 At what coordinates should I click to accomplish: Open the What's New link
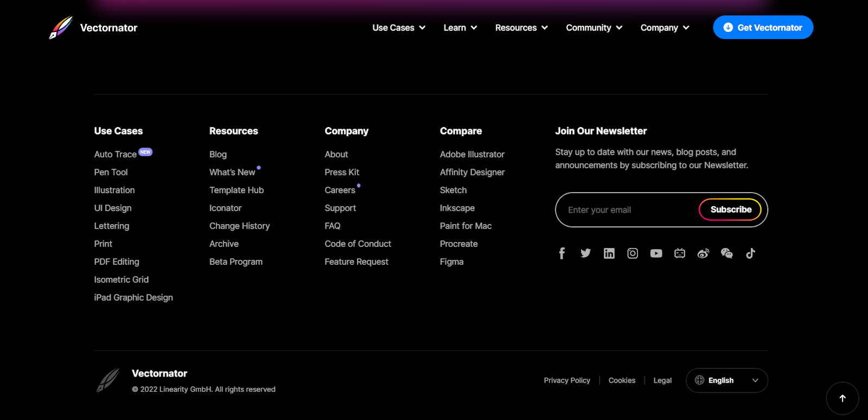coord(232,173)
